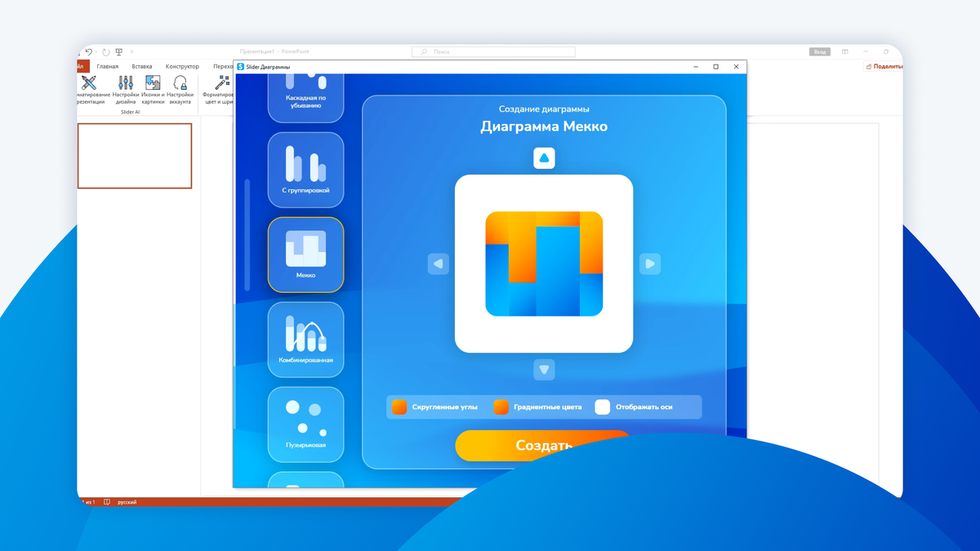
Task: Open the Главная ribbon tab
Action: [107, 67]
